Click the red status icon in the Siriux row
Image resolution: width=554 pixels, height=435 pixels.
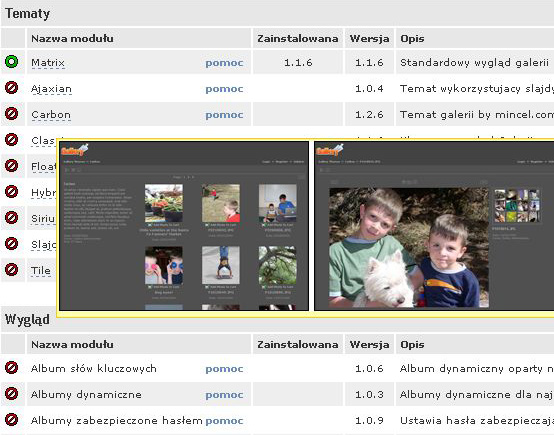(11, 217)
